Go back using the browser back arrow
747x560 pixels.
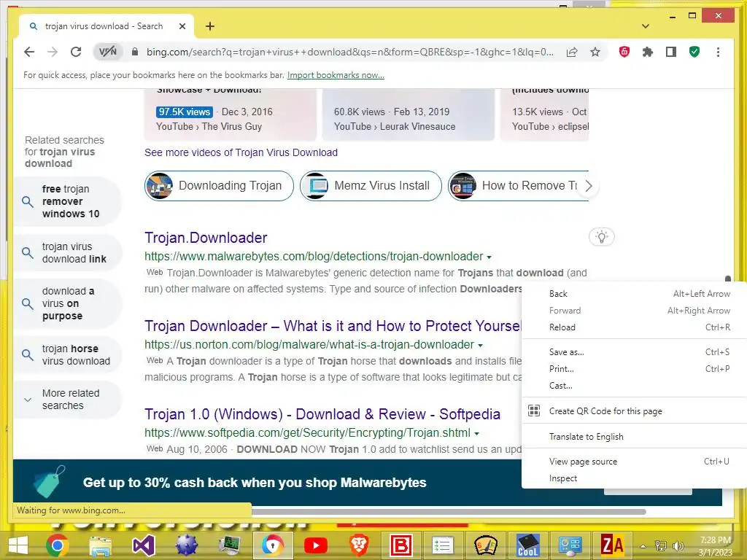[29, 52]
